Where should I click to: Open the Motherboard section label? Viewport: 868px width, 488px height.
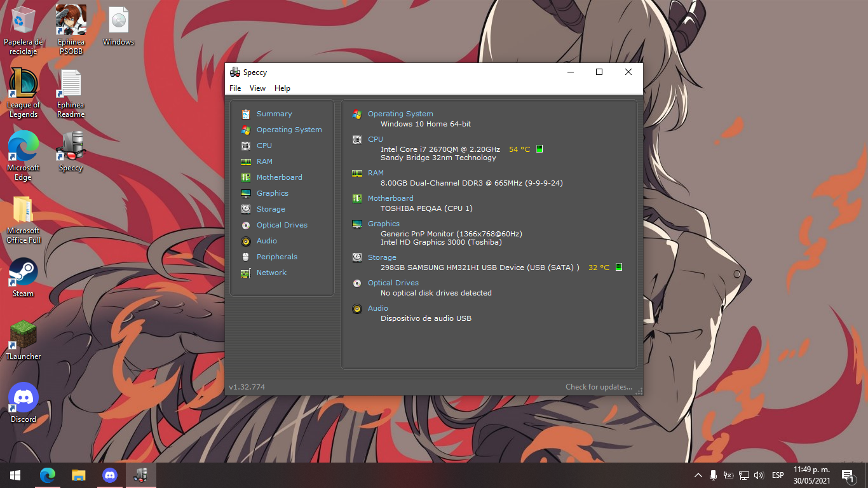[x=280, y=177]
